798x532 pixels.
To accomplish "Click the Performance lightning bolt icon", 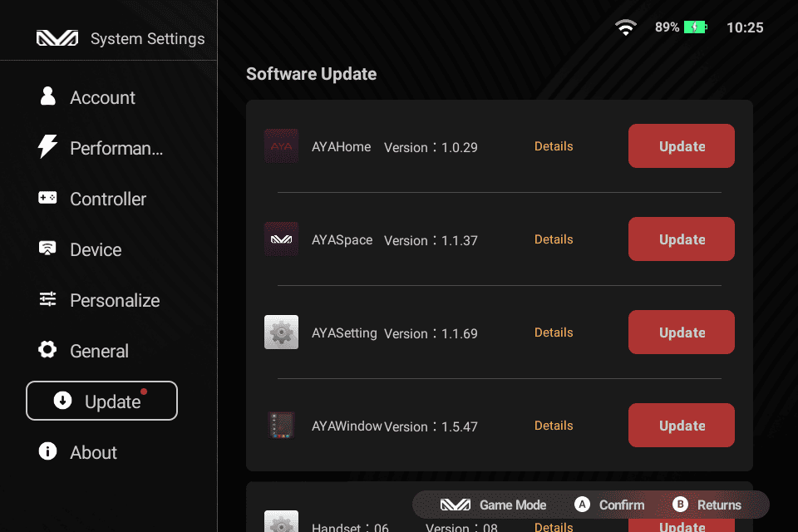I will 48,146.
